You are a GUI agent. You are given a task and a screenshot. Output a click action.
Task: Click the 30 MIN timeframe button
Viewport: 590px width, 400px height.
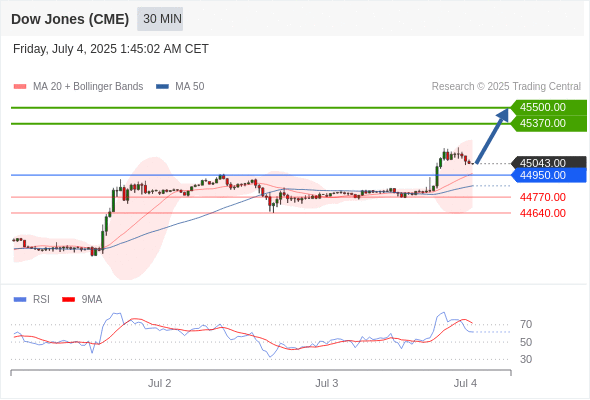(x=160, y=19)
